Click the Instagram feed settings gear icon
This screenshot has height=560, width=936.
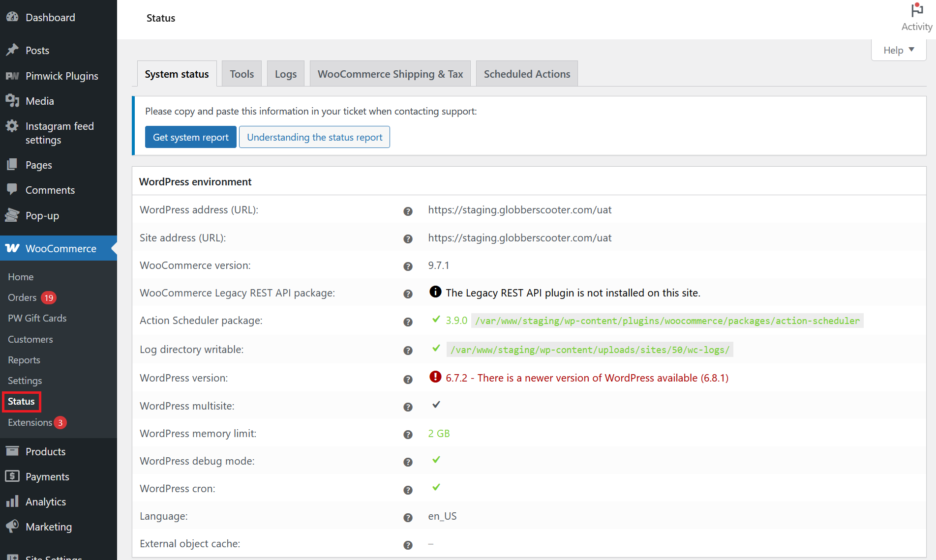coord(12,126)
